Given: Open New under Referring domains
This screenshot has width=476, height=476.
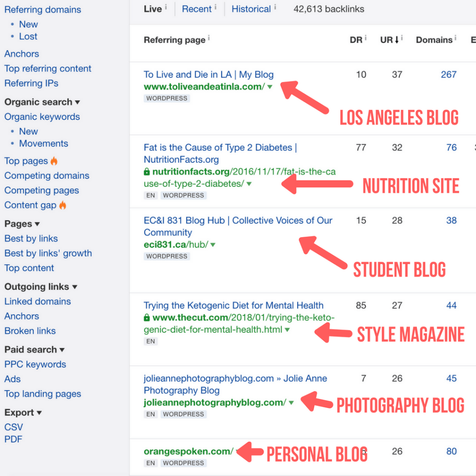Looking at the screenshot, I should click(28, 24).
